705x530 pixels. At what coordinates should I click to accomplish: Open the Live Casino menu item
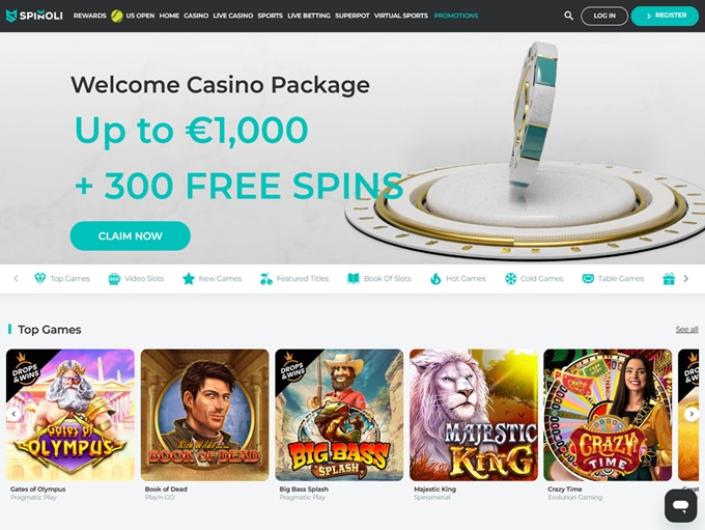click(233, 16)
